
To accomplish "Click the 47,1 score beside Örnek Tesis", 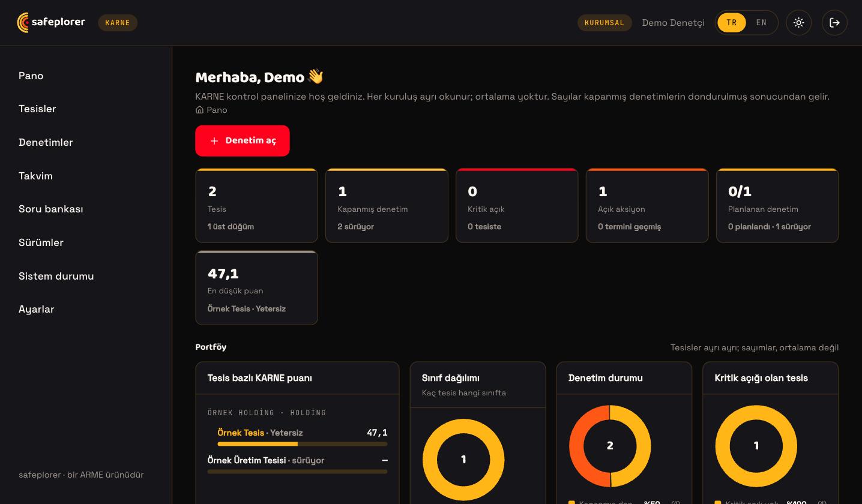I will tap(377, 433).
